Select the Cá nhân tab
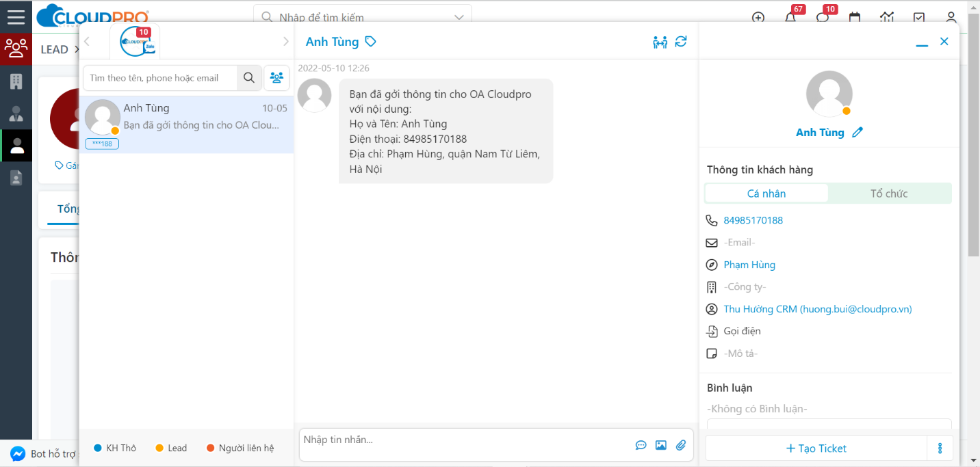Image resolution: width=980 pixels, height=467 pixels. coord(766,194)
